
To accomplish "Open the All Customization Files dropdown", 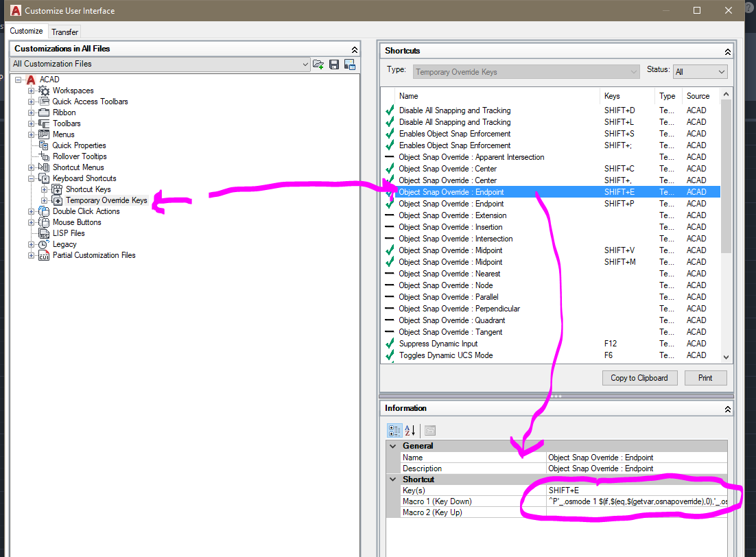I will click(x=307, y=64).
